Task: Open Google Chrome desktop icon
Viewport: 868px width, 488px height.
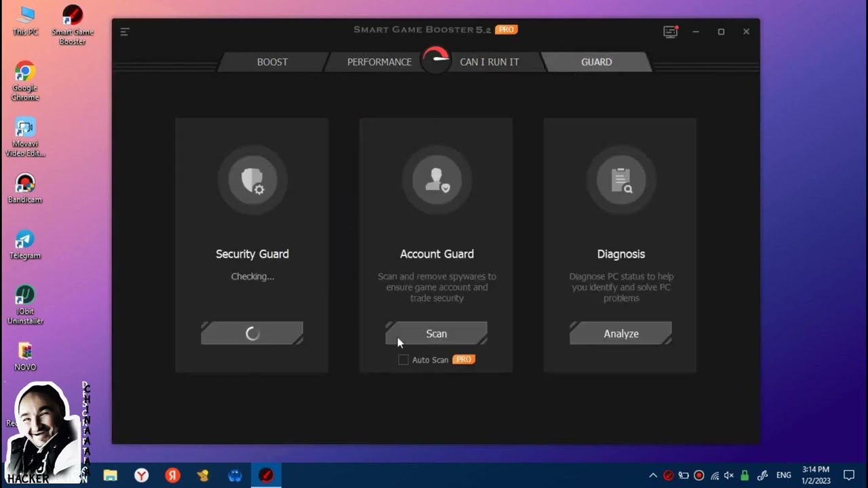Action: (x=25, y=81)
